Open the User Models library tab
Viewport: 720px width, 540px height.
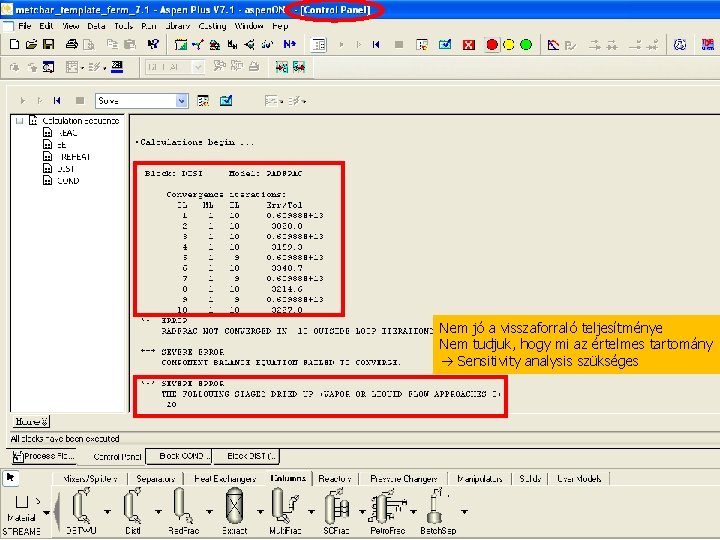579,478
